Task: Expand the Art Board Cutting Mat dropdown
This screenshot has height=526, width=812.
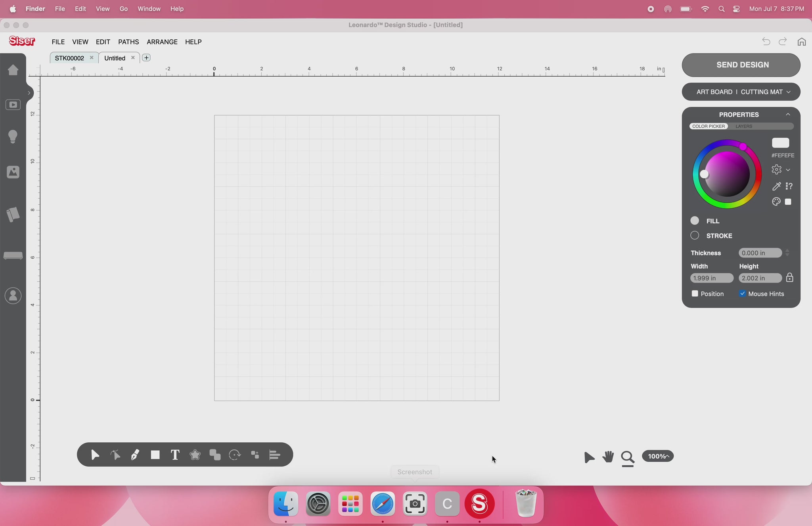Action: [x=741, y=92]
